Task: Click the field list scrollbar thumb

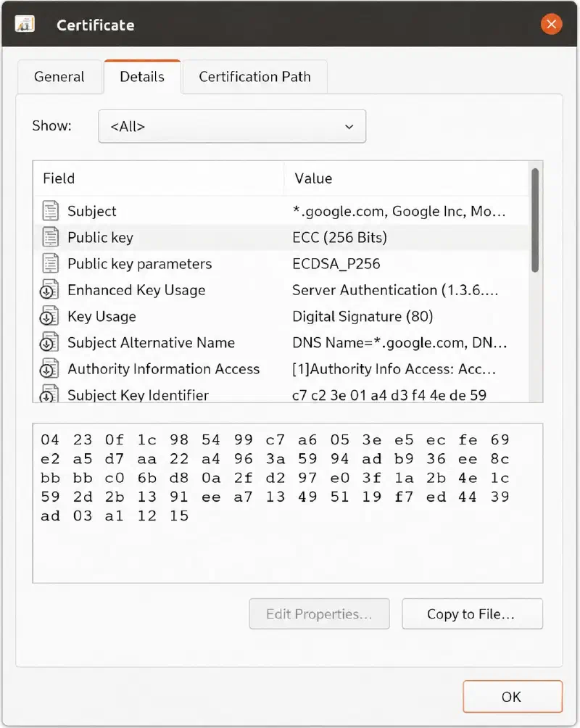Action: pyautogui.click(x=535, y=220)
